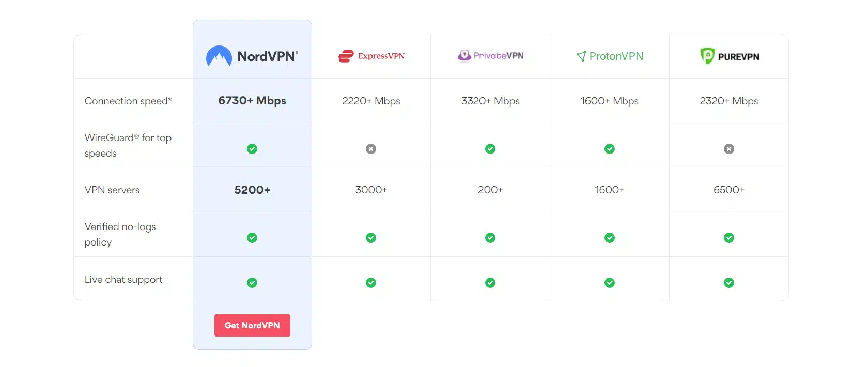Click NordVPN's 6730+ Mbps speed value
Image resolution: width=868 pixels, height=367 pixels.
252,101
